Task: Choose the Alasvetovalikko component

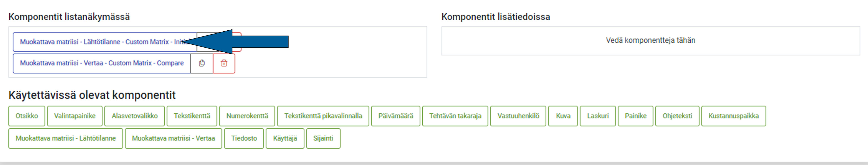Action: pyautogui.click(x=134, y=116)
